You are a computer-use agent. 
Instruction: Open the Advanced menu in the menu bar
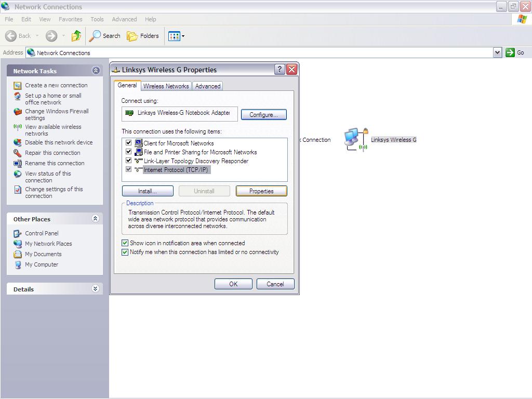pyautogui.click(x=125, y=19)
